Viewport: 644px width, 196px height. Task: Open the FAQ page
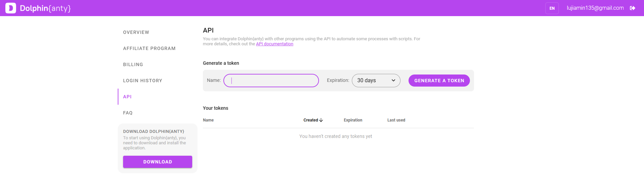[x=128, y=113]
